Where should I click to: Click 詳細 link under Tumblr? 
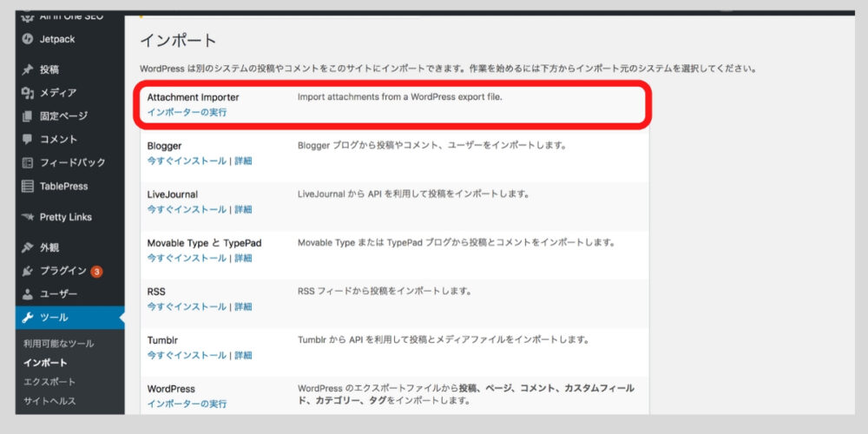(243, 355)
